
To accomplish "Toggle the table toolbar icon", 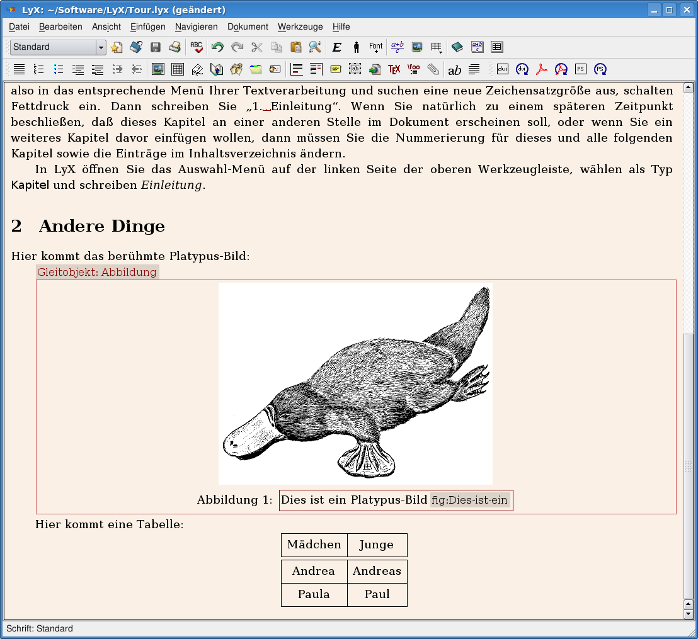I will [x=497, y=47].
